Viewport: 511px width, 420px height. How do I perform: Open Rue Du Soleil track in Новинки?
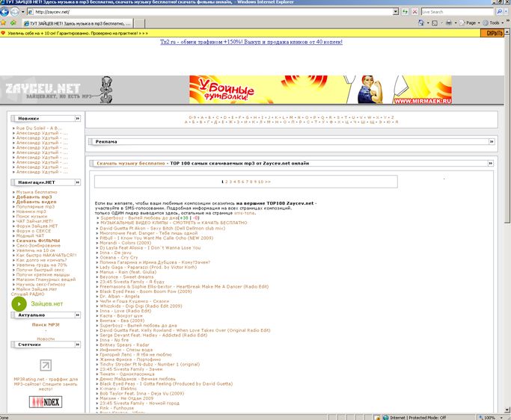coord(39,129)
